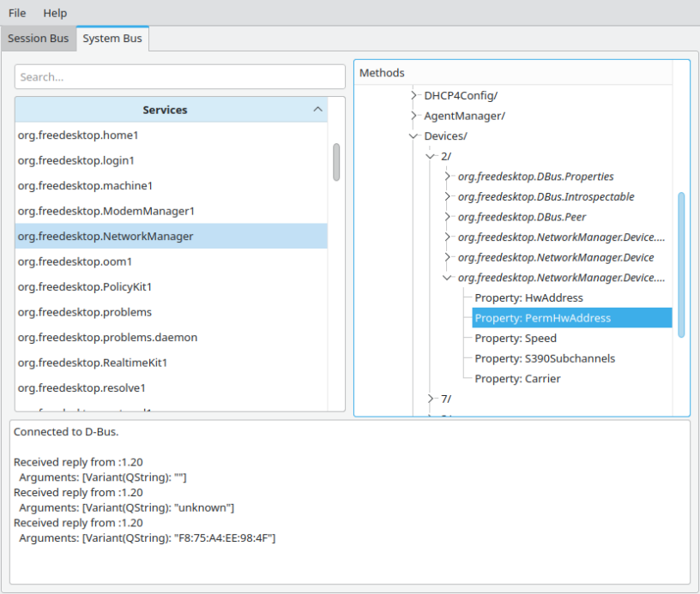Select Property: Carrier entry

tap(517, 379)
